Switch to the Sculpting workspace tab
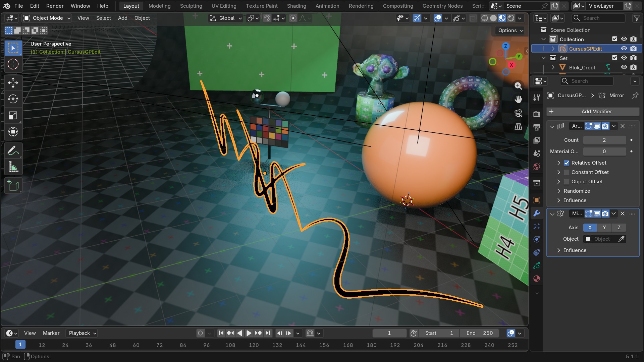This screenshot has height=362, width=644. 191,6
